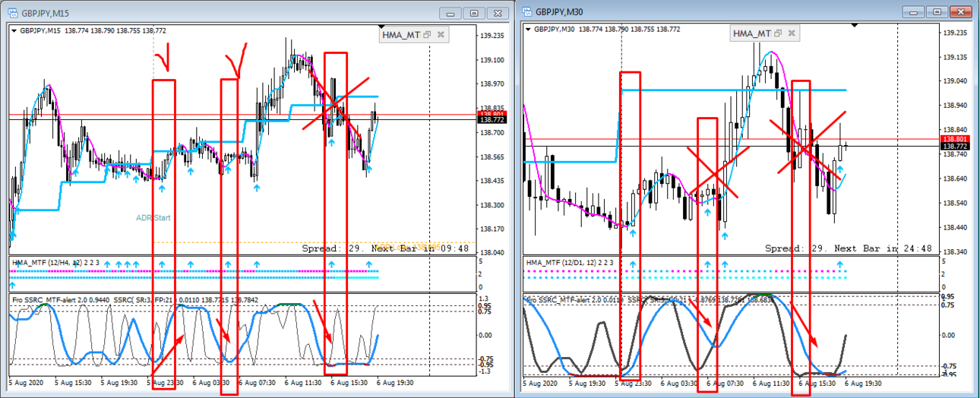Click 'HMA_MTF (12/H4, 12)' indicator label

pos(47,262)
